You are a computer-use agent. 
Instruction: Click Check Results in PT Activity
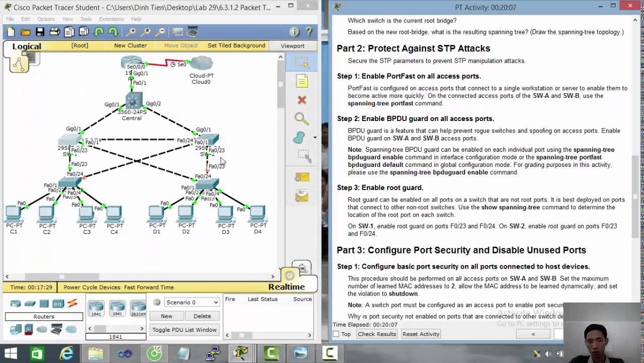(377, 334)
